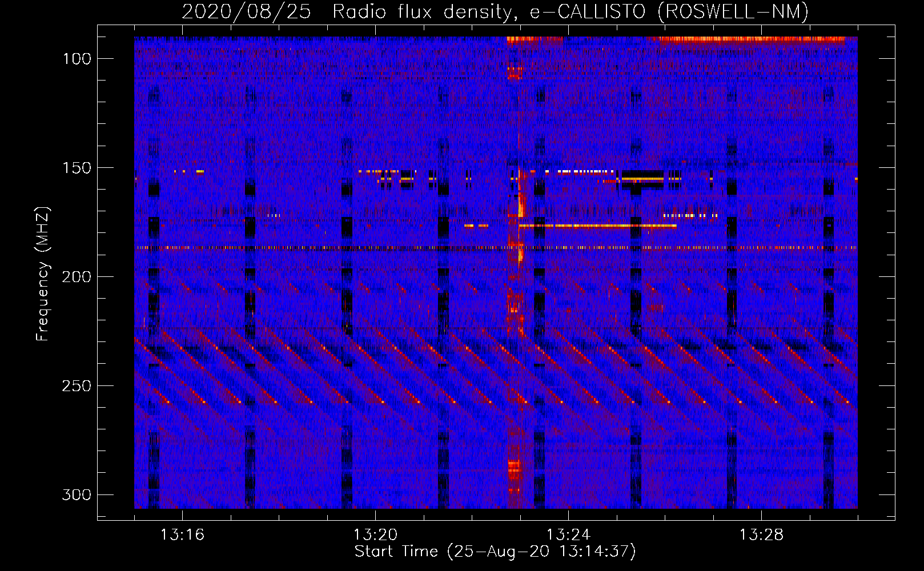This screenshot has height=571, width=924.
Task: Click the plot title 'Radio flux density, e-CALLISTO (ROSWELL-NM)'
Action: click(x=571, y=11)
